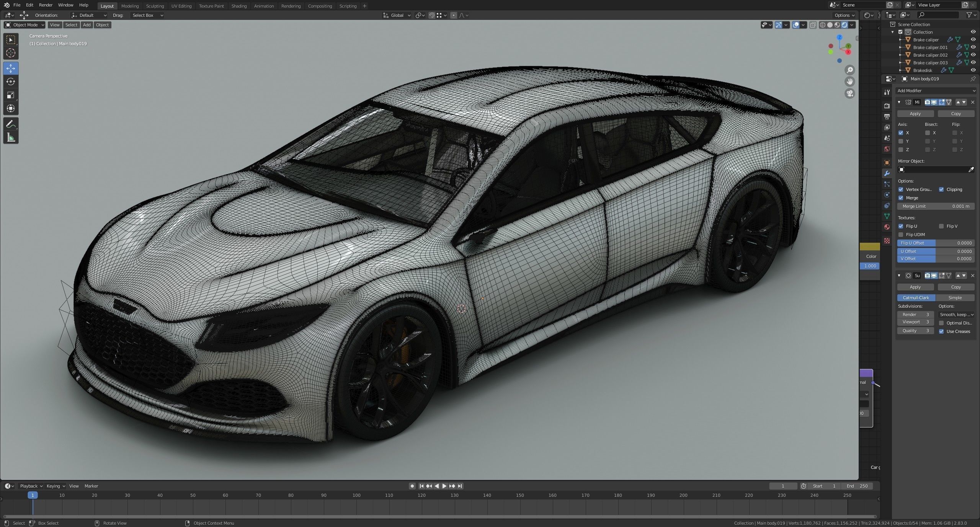Open the View Layer properties tab

pyautogui.click(x=887, y=127)
